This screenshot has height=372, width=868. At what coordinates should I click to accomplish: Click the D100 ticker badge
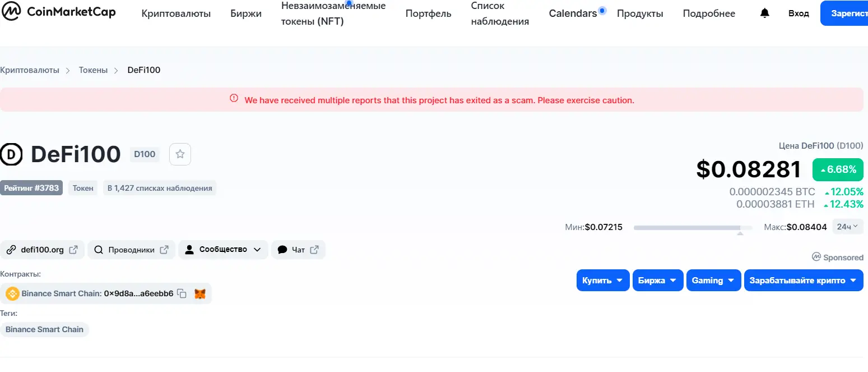145,154
